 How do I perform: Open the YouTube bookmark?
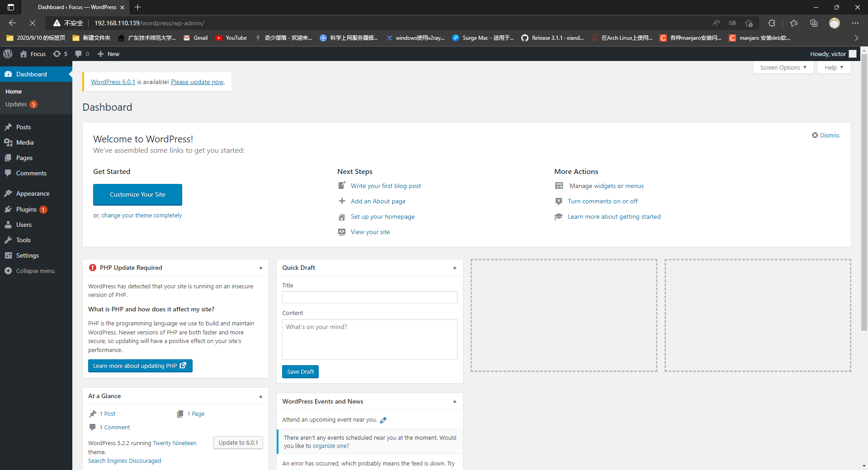click(x=231, y=38)
